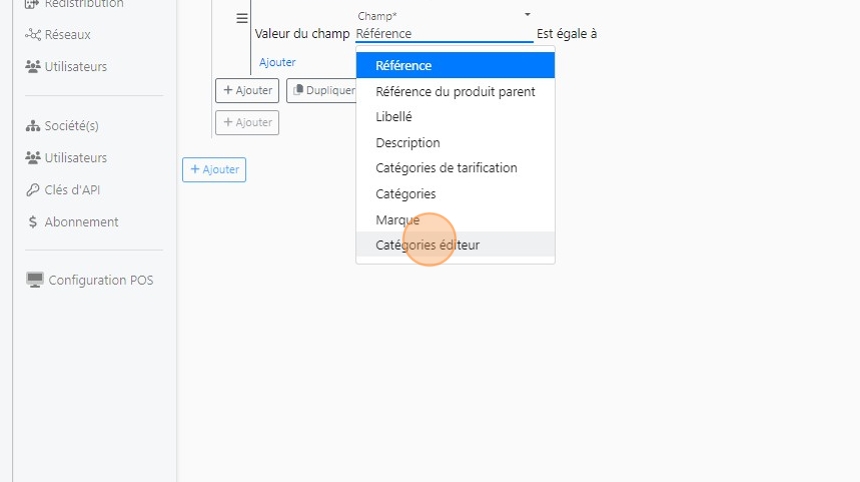Select Catégories de tarification option

tap(455, 168)
